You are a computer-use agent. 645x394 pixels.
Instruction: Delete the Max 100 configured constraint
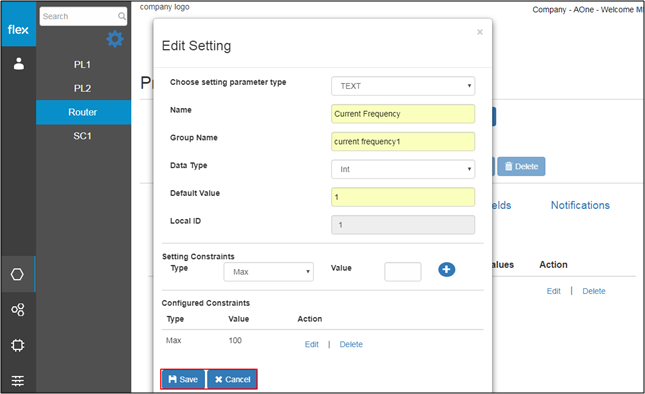351,344
